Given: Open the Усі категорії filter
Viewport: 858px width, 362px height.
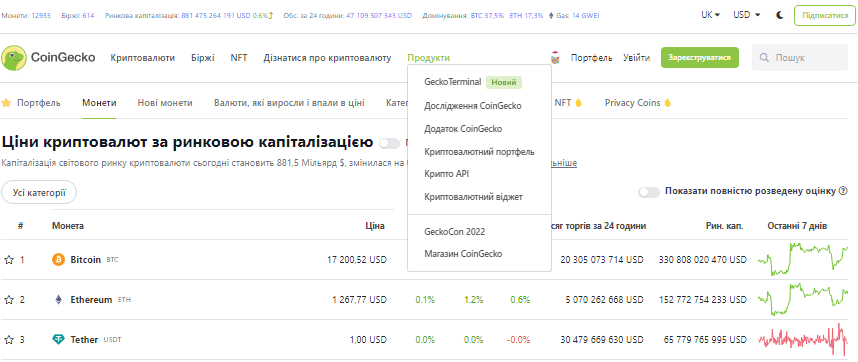Looking at the screenshot, I should (39, 192).
